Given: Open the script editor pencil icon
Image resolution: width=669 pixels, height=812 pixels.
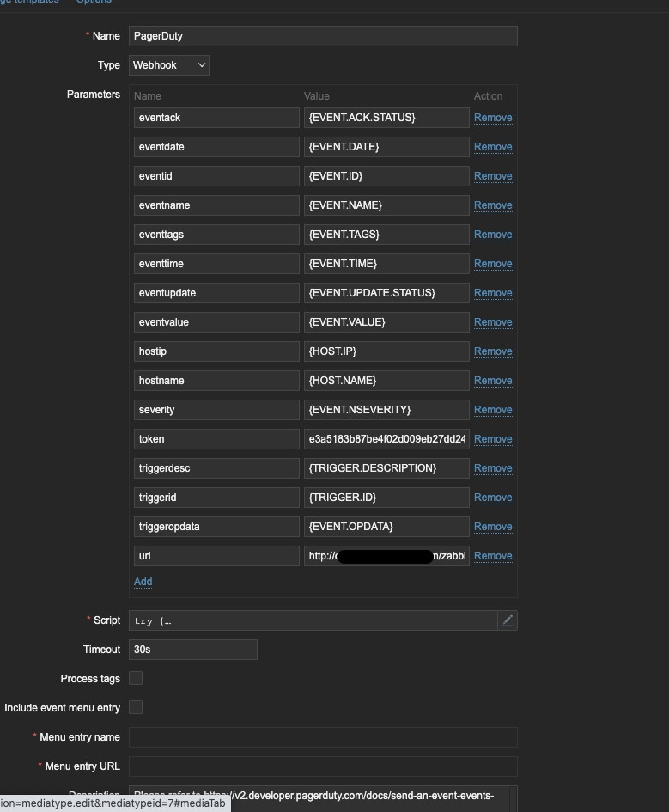Looking at the screenshot, I should tap(507, 620).
